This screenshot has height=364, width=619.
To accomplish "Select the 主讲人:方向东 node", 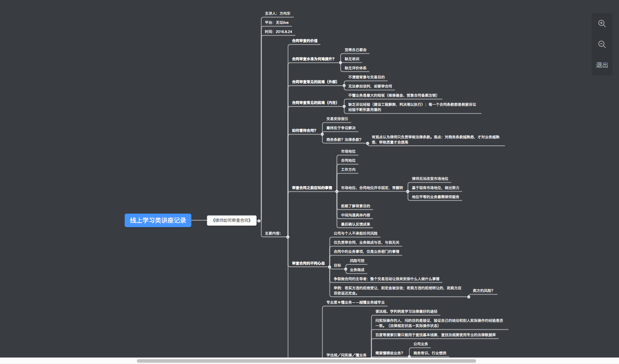I will (x=278, y=13).
